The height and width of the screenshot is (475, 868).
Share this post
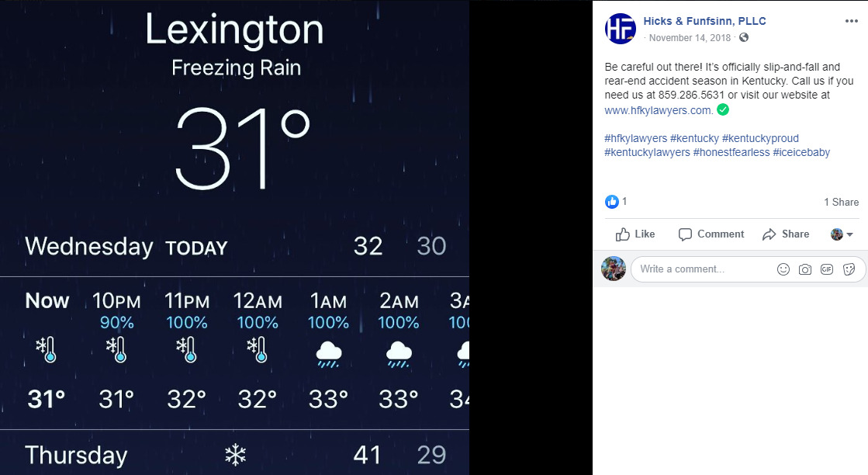tap(786, 234)
